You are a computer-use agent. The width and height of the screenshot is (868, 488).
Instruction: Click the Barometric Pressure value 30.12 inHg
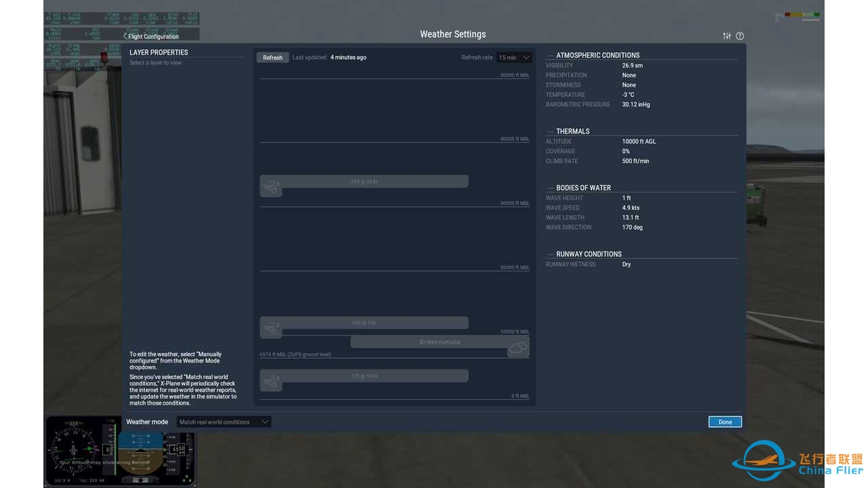(x=635, y=104)
